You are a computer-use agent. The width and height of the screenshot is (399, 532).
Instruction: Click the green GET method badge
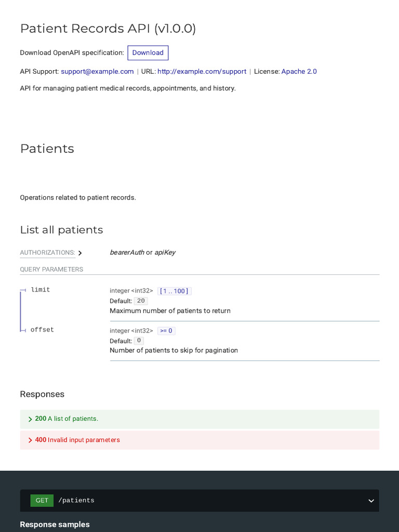42,501
